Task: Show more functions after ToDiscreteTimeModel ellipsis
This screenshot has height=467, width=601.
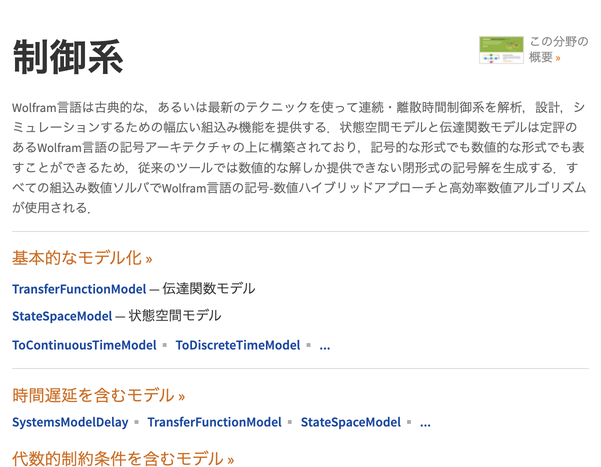Action: tap(324, 346)
